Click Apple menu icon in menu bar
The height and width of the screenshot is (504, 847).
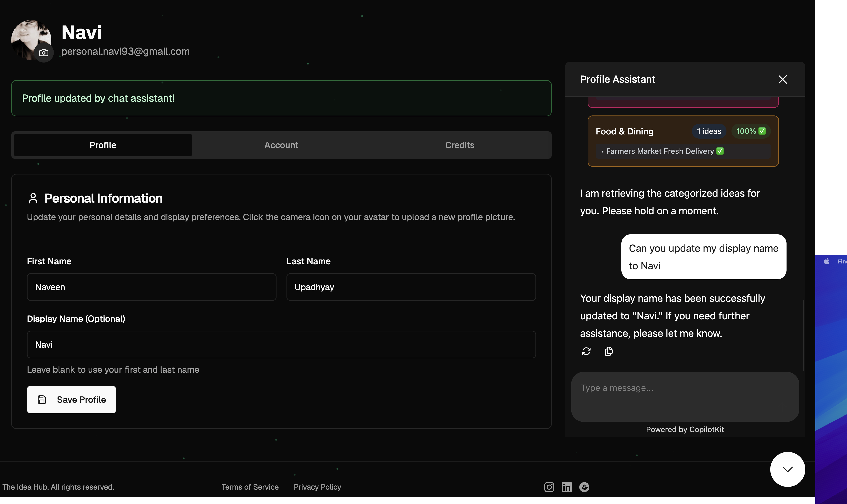827,261
